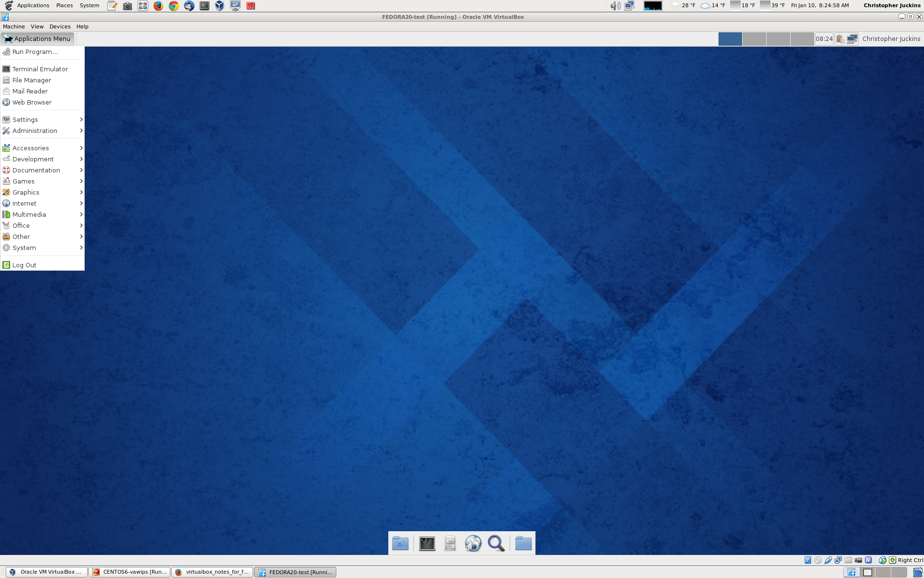
Task: Click the mouse integration indicator
Action: click(883, 560)
